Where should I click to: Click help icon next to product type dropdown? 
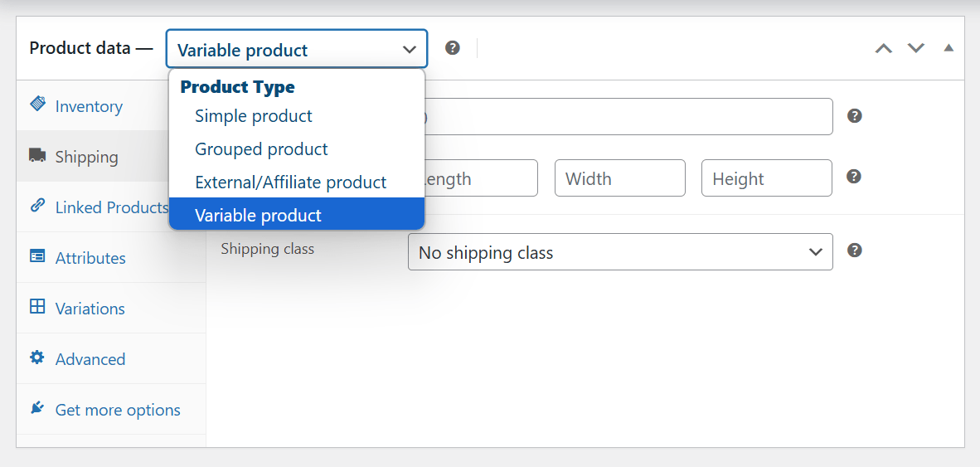click(x=453, y=48)
